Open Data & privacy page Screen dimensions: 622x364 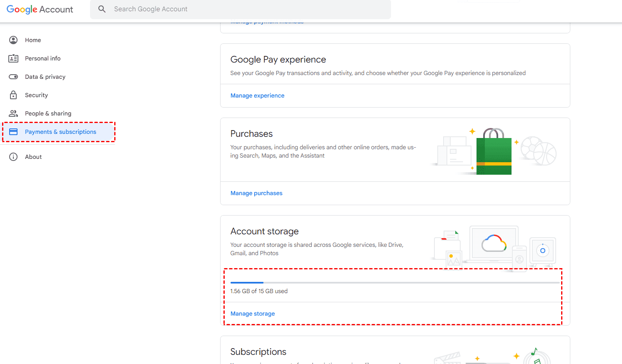tap(45, 77)
